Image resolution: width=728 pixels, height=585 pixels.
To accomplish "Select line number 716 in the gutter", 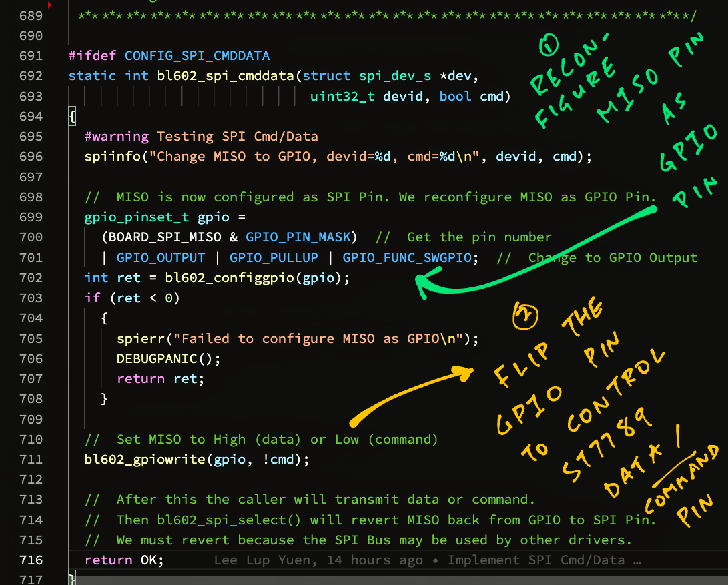I will (x=31, y=560).
